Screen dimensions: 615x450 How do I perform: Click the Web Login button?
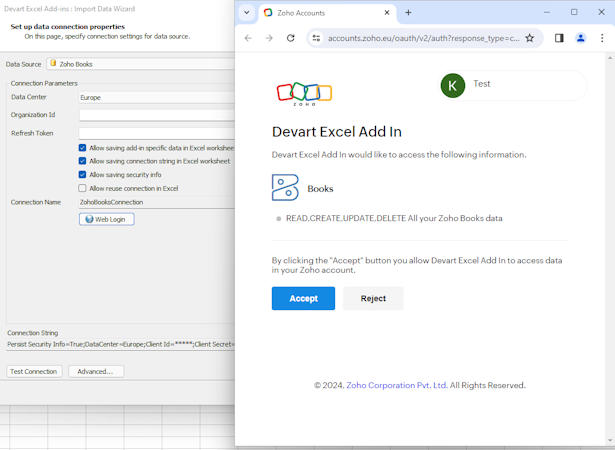click(x=107, y=219)
